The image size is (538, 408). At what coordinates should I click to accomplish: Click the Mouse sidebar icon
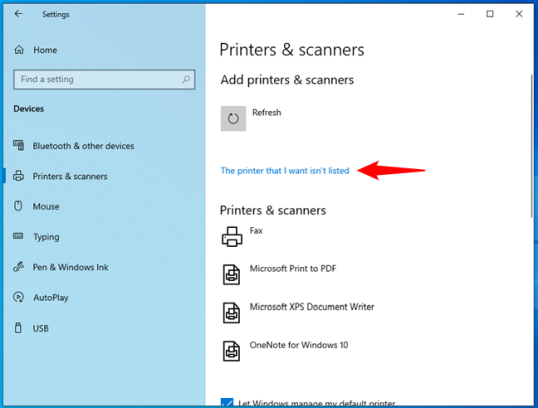pyautogui.click(x=18, y=206)
